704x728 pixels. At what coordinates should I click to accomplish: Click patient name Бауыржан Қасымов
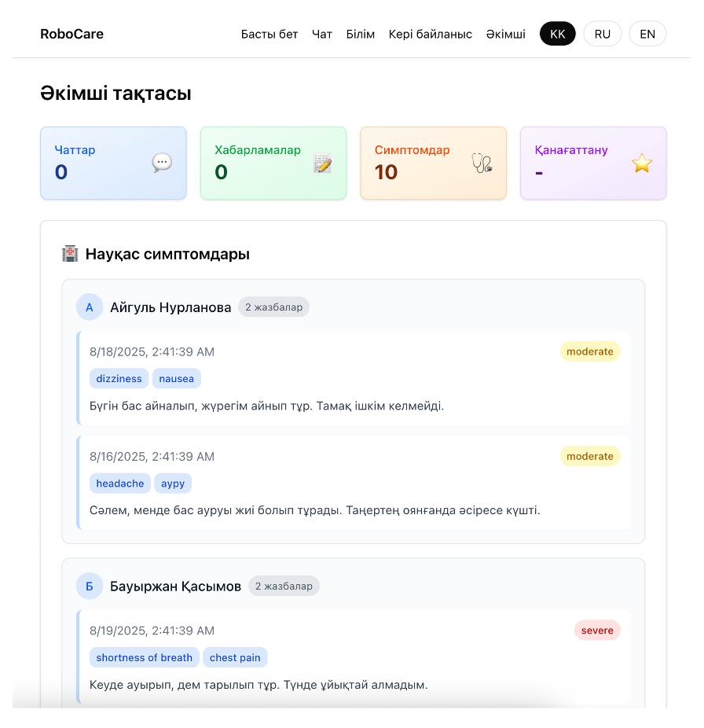tap(175, 586)
